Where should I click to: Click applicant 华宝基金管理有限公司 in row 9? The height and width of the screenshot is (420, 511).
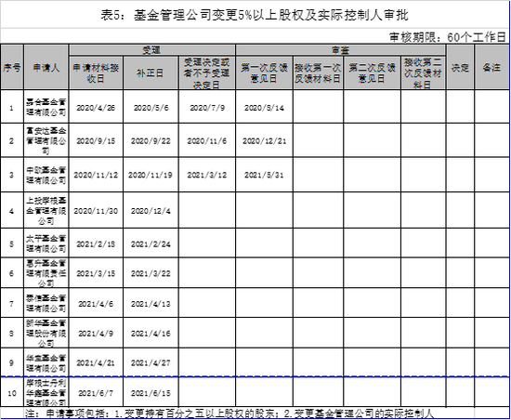[x=46, y=363]
